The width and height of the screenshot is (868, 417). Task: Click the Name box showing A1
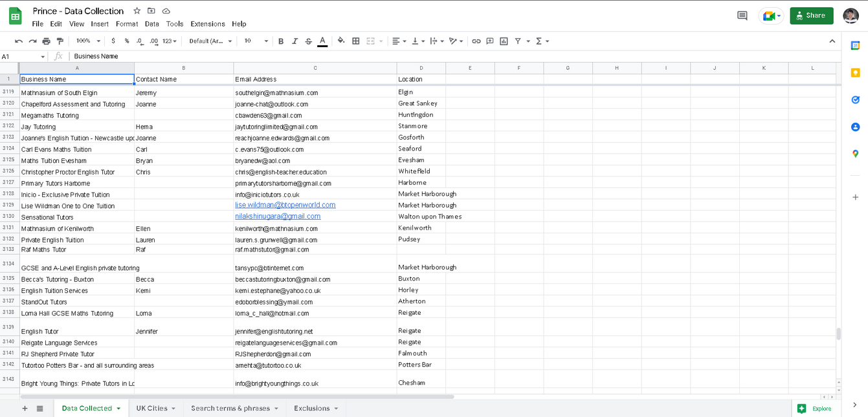click(x=24, y=56)
